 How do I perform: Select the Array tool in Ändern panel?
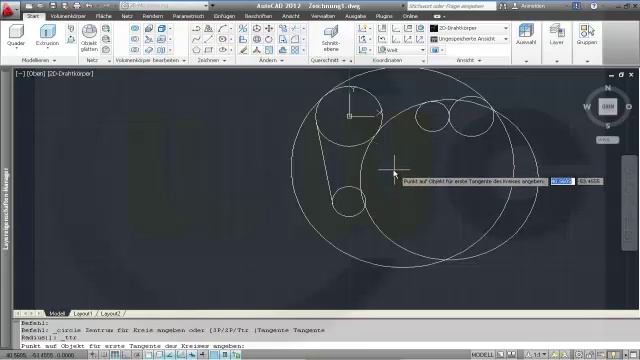point(295,50)
